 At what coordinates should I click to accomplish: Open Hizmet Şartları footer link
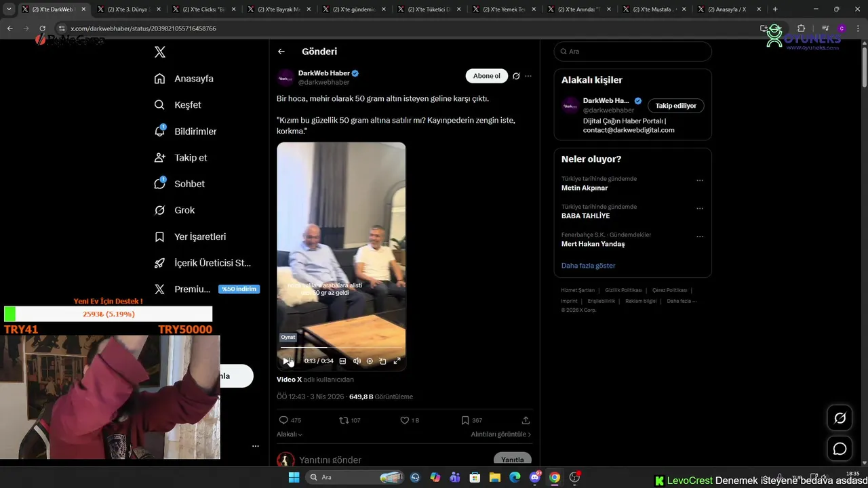click(x=578, y=290)
